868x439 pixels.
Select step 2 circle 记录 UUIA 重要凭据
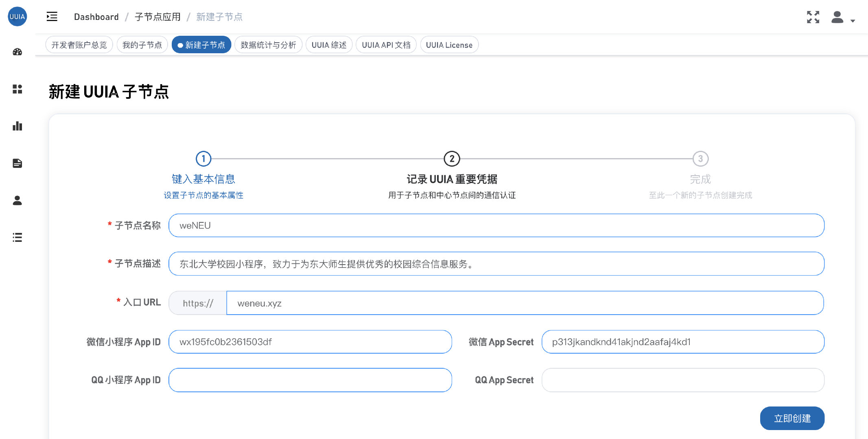point(452,159)
